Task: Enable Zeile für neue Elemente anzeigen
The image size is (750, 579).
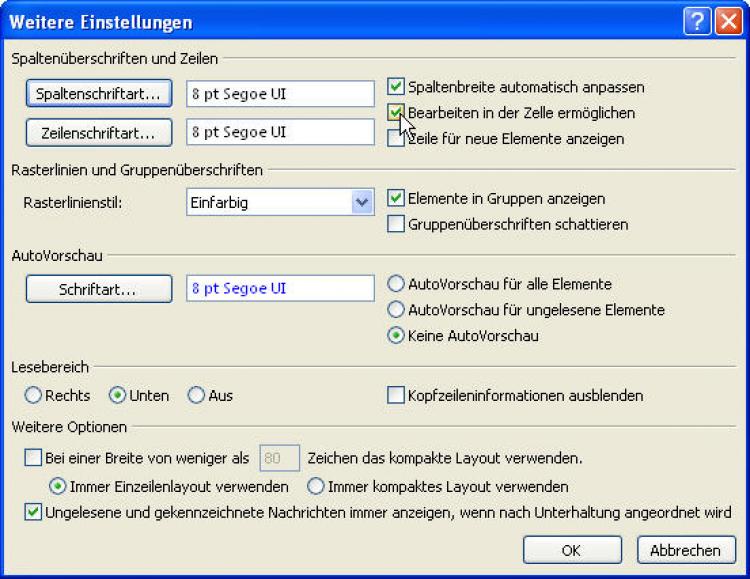Action: [396, 140]
